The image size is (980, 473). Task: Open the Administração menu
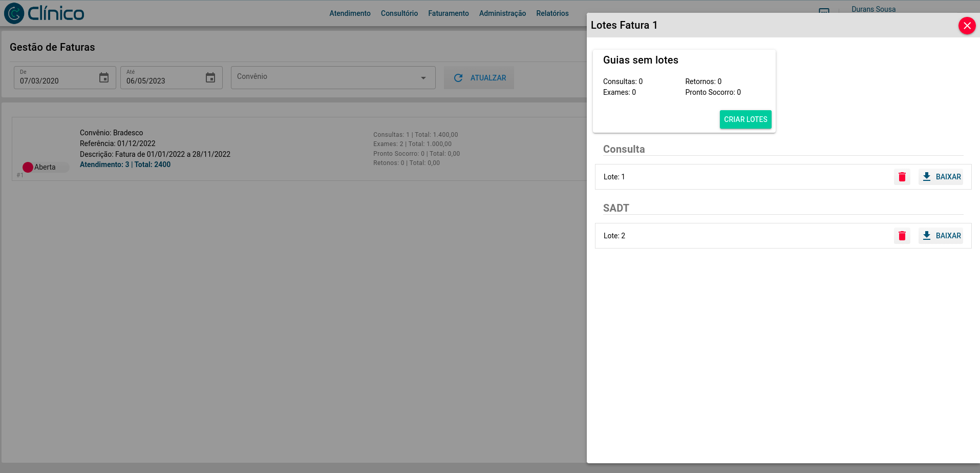[x=502, y=13]
